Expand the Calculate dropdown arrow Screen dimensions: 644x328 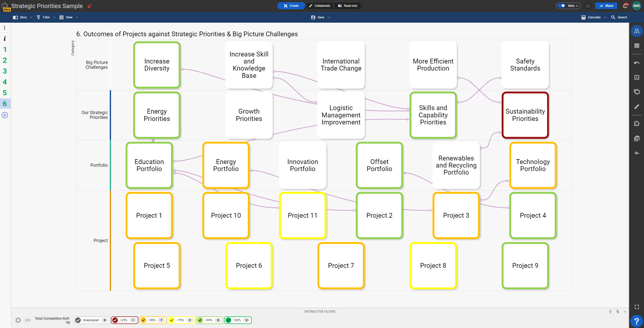pyautogui.click(x=605, y=17)
